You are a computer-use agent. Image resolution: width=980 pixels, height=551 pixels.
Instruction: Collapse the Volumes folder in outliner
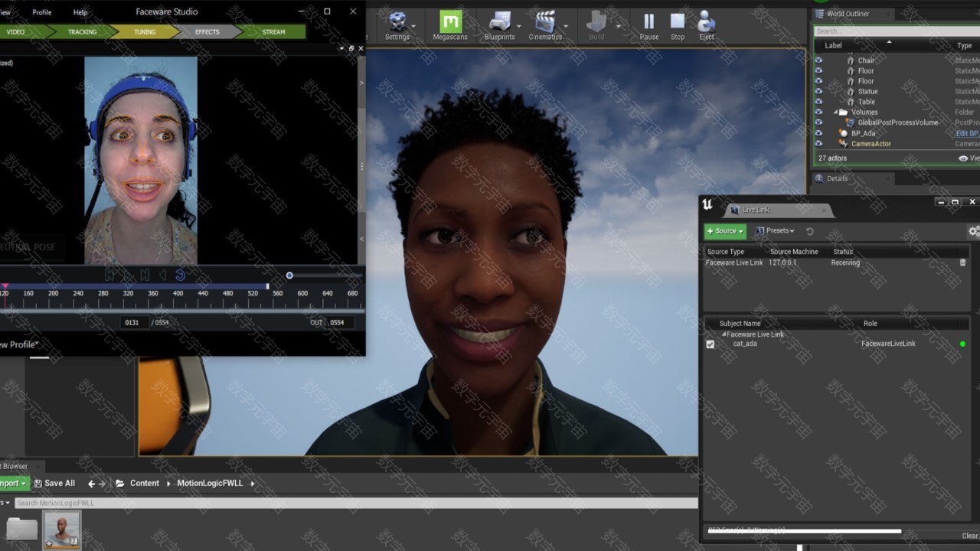837,112
